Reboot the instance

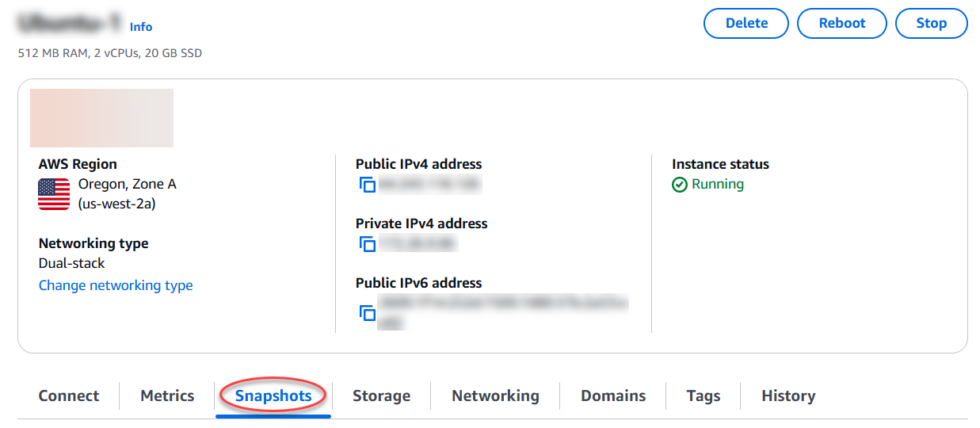(842, 23)
